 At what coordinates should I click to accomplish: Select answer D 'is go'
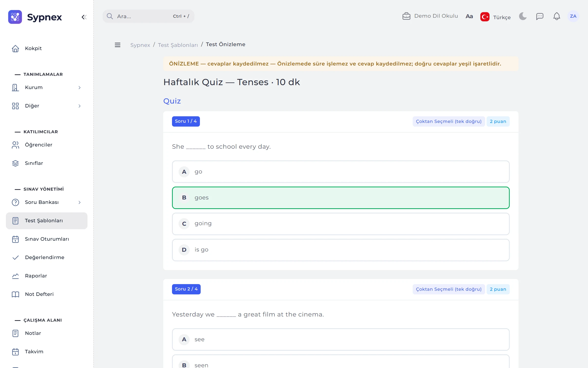[341, 250]
